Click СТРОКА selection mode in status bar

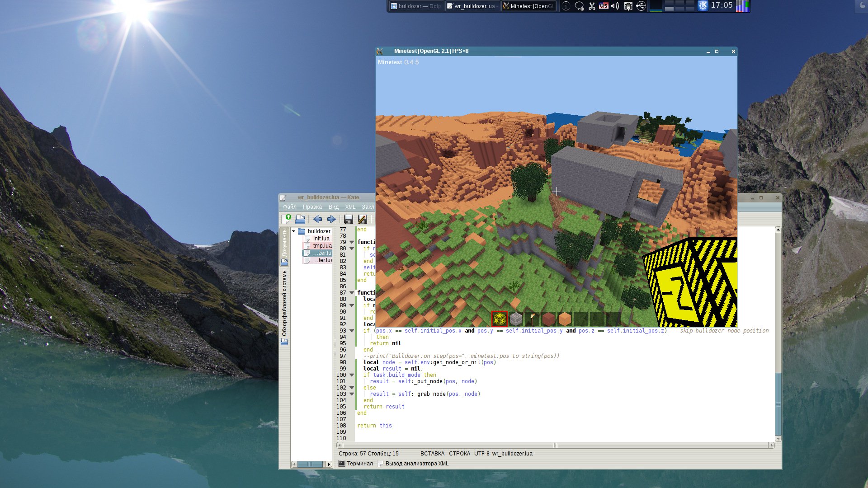459,454
